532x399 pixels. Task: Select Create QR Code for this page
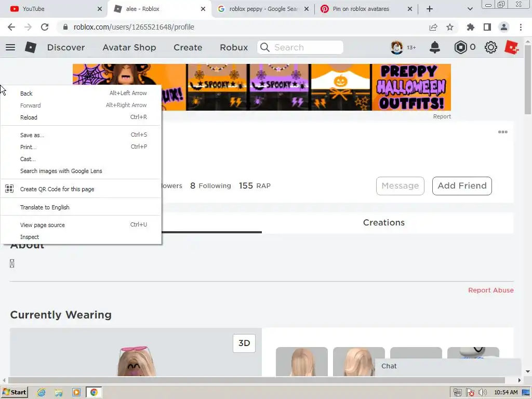coord(81,189)
